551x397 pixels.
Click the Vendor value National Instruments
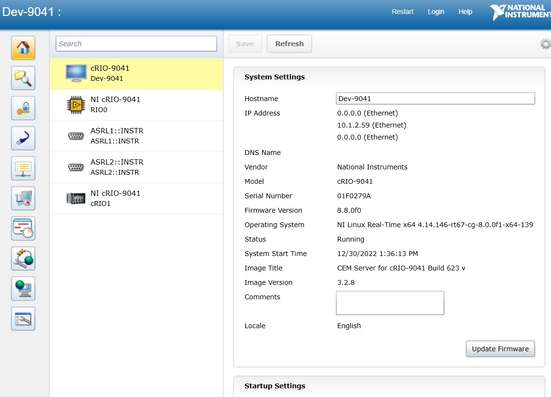(x=372, y=167)
